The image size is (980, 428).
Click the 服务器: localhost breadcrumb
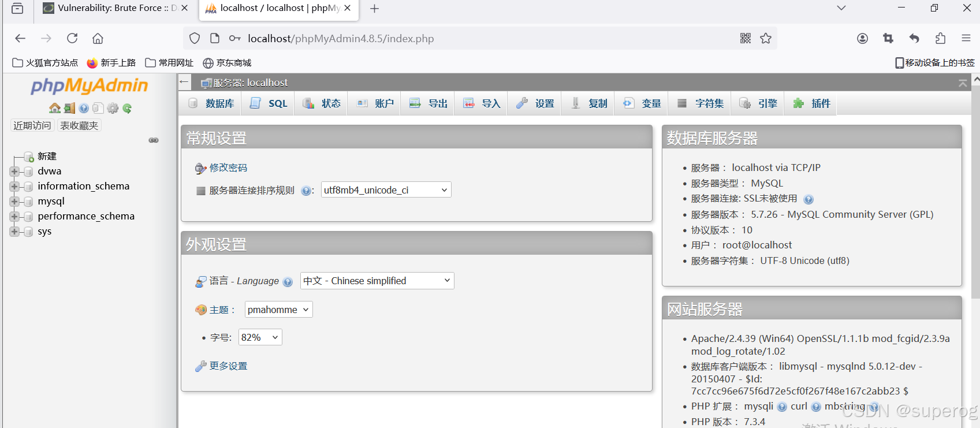tap(250, 83)
